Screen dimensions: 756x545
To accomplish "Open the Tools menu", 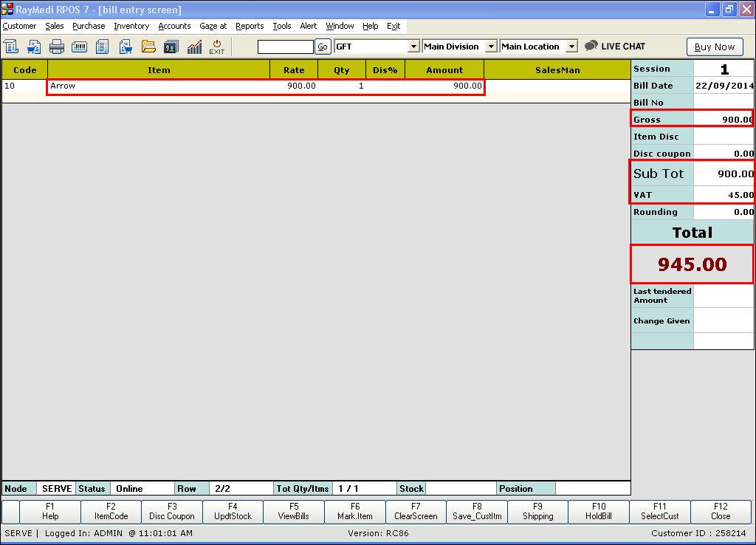I will 282,26.
